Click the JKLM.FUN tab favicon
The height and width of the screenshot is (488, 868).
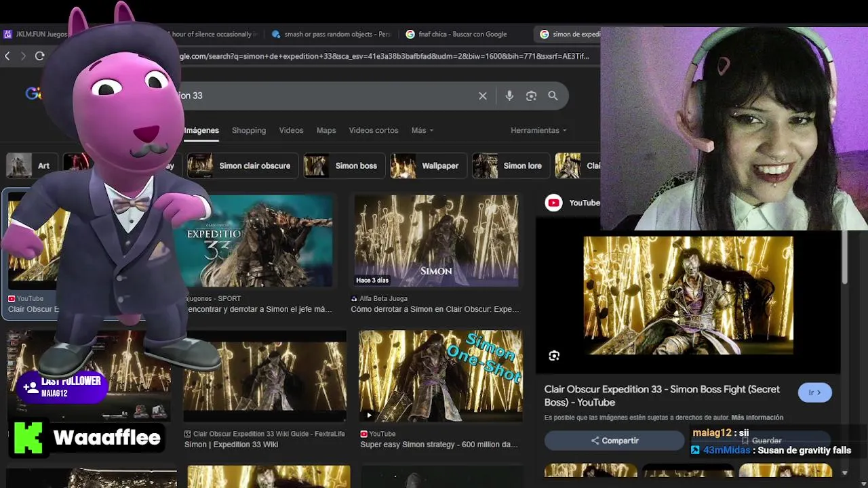[7, 34]
